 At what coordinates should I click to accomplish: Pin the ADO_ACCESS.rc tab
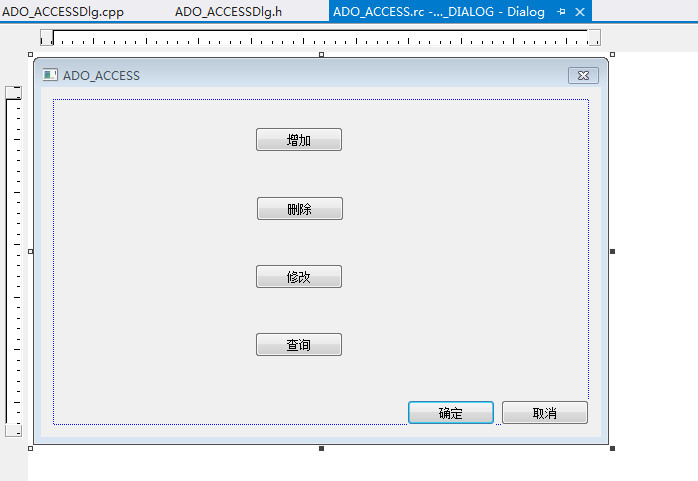click(x=561, y=12)
